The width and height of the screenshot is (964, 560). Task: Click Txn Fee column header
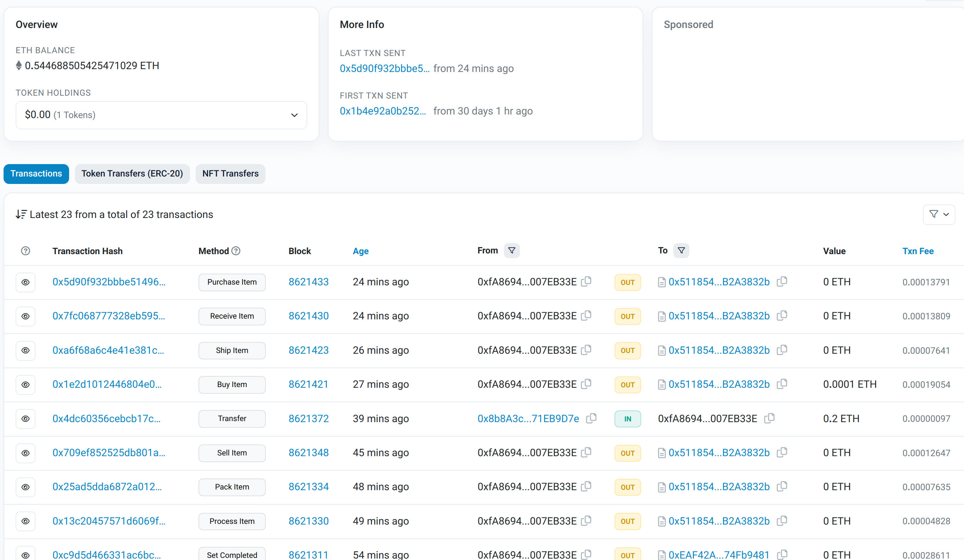[917, 251]
